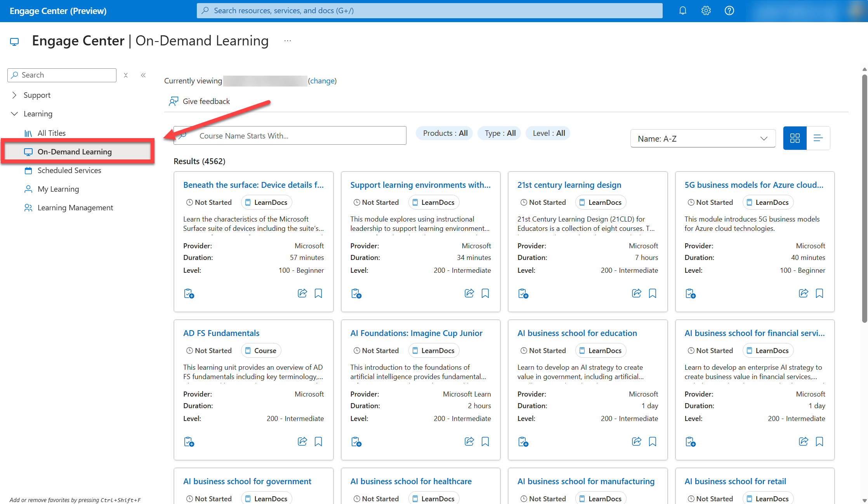Add "Beneath the surface" course to learning plan
The image size is (868, 504).
pyautogui.click(x=189, y=293)
